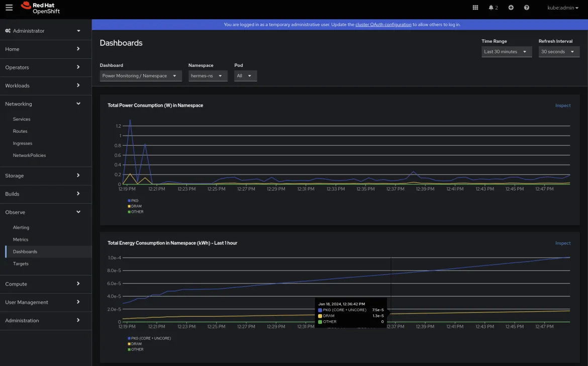Change the Refresh Interval dropdown
Viewport: 588px width, 366px height.
(x=558, y=52)
